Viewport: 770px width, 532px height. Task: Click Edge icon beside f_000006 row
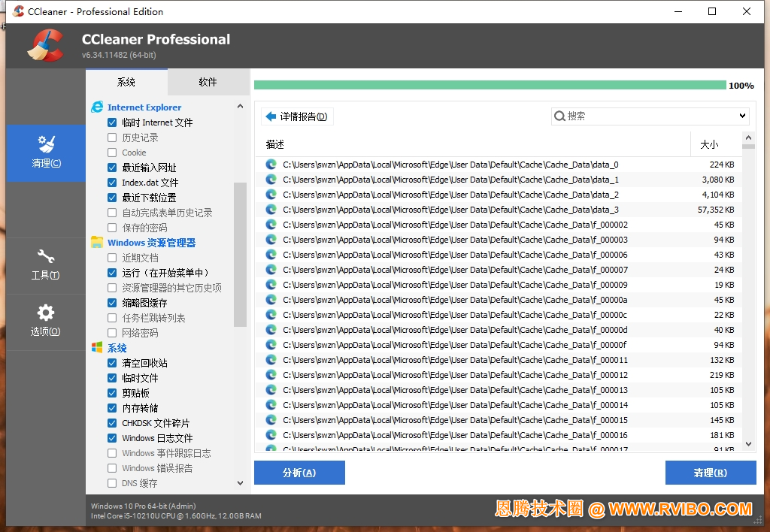(x=271, y=255)
